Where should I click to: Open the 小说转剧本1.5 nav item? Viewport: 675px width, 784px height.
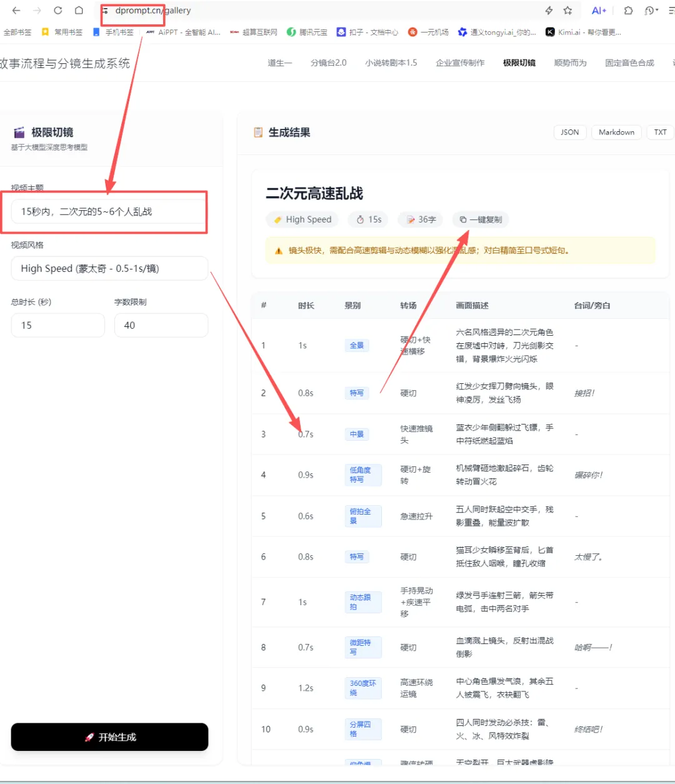click(391, 63)
